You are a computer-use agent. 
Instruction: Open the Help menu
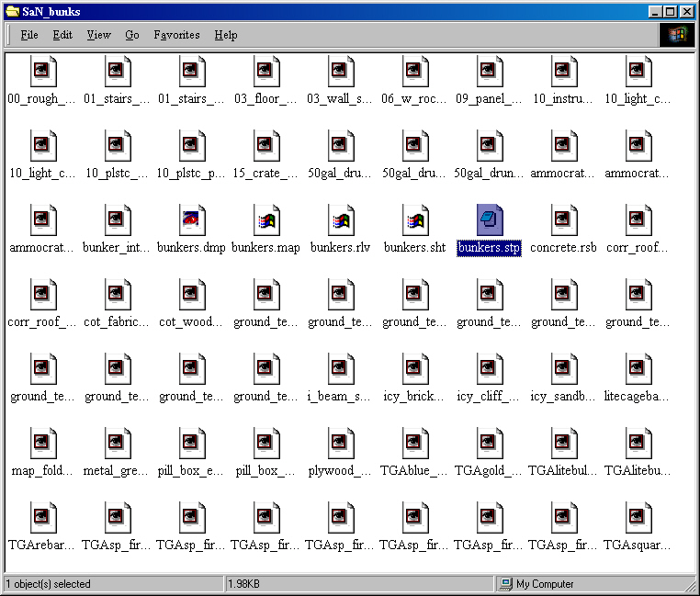point(226,35)
